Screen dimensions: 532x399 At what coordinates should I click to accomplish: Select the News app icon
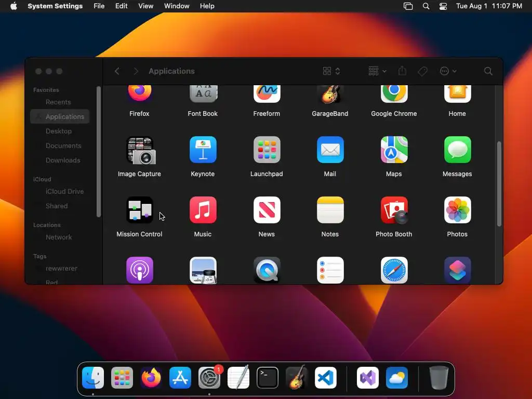[267, 210]
